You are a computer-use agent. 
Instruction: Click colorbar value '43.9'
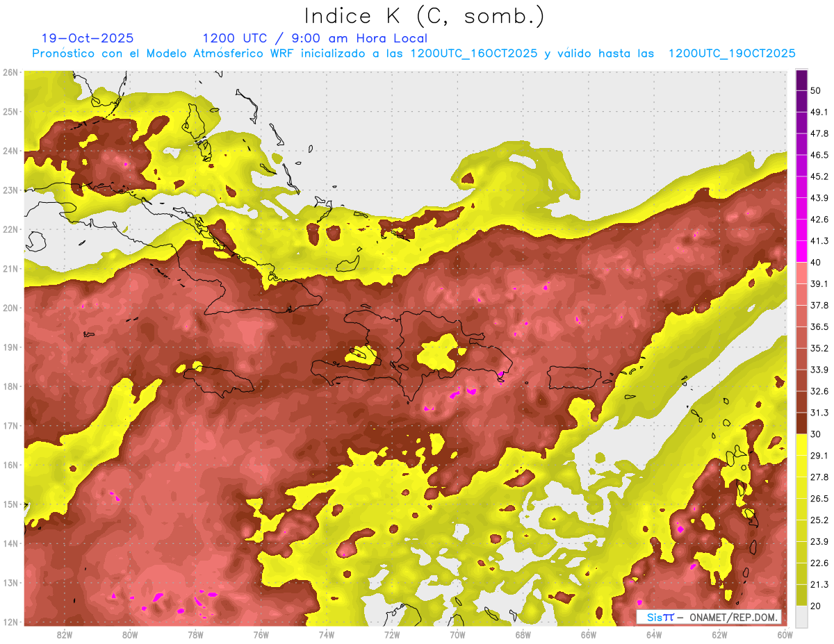819,198
